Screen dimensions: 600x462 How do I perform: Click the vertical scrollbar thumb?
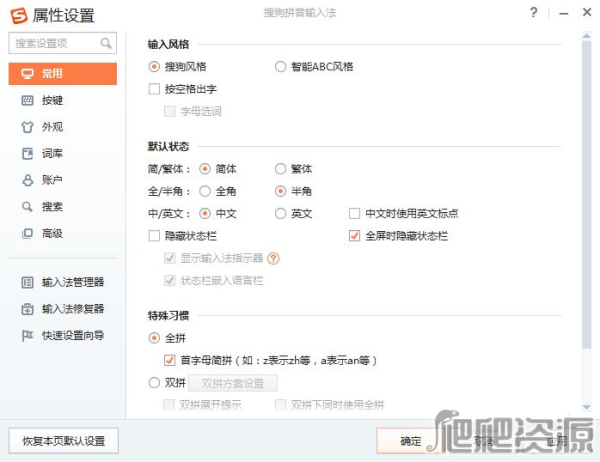click(587, 194)
